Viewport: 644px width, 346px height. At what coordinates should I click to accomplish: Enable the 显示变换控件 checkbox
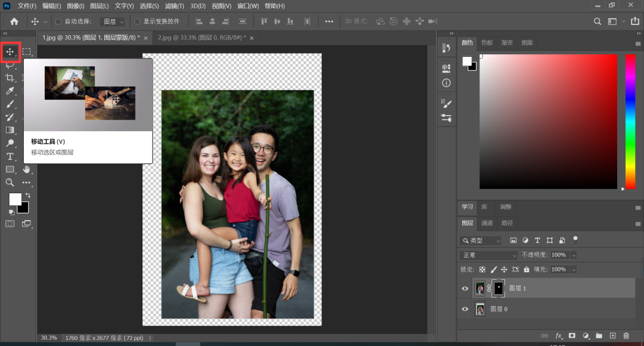click(x=137, y=21)
